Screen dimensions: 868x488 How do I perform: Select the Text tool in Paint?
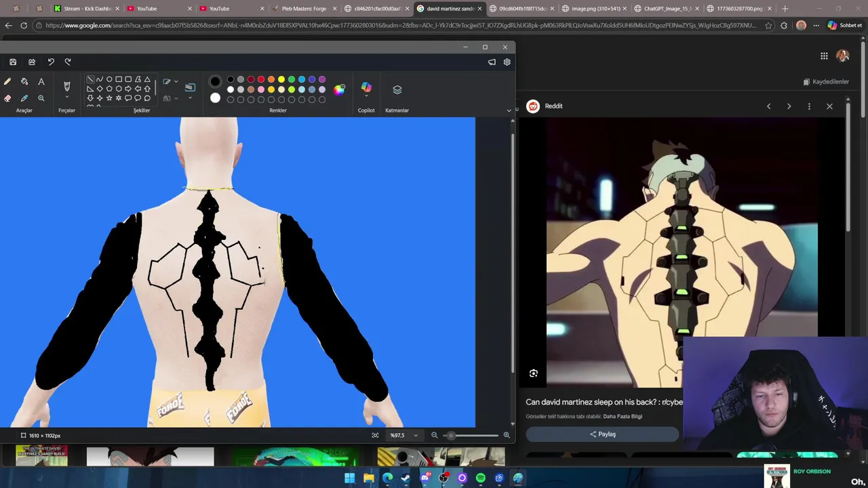click(41, 82)
